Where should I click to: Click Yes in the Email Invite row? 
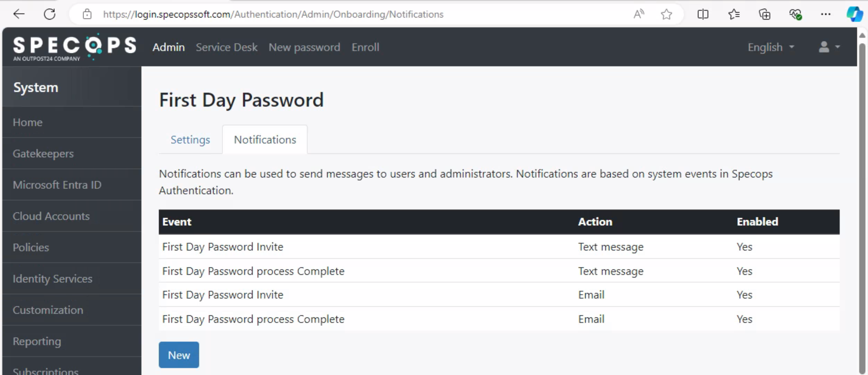[744, 295]
